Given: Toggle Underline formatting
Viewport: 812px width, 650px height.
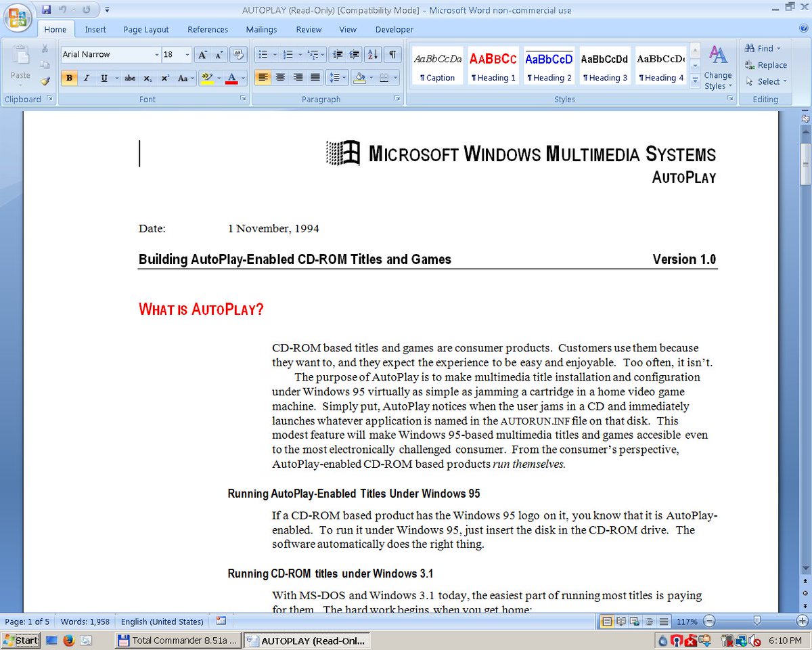Looking at the screenshot, I should (x=104, y=78).
